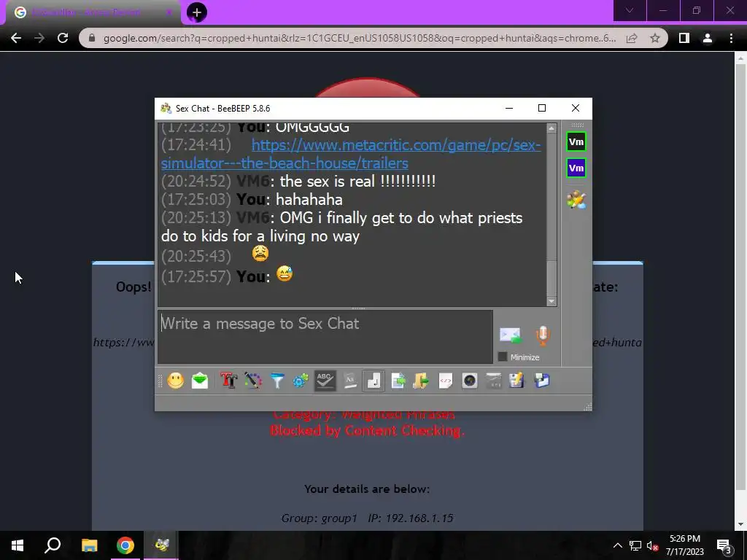Bookmark this page with star icon

pos(655,38)
